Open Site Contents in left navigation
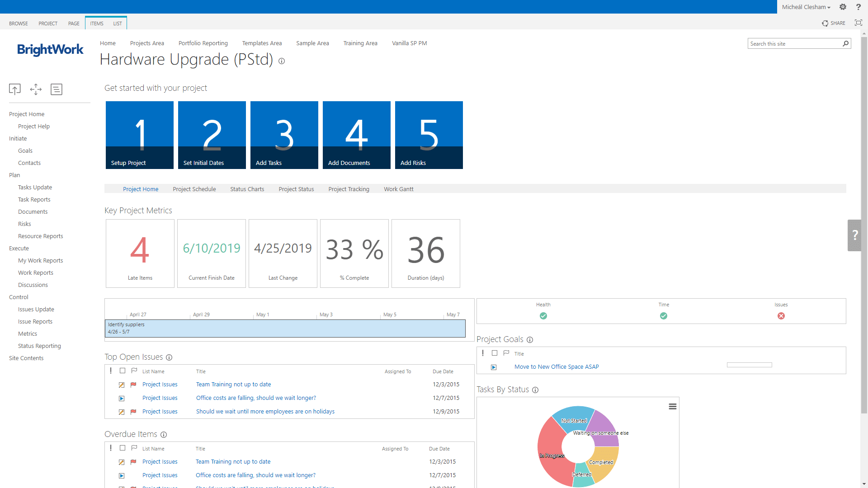This screenshot has height=488, width=868. [x=26, y=358]
